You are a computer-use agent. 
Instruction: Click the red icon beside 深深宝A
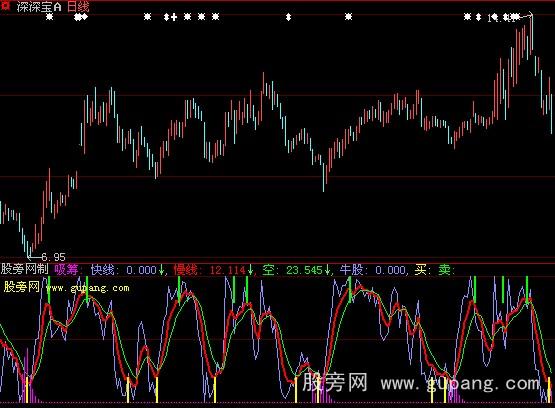pos(6,6)
